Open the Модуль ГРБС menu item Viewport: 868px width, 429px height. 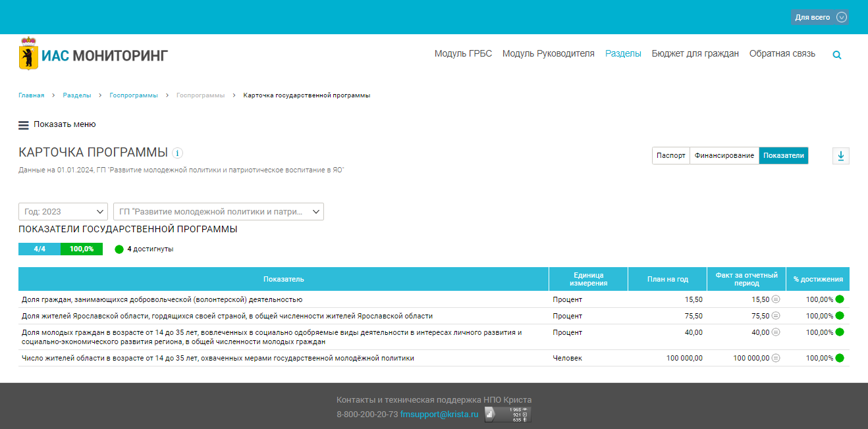point(463,54)
